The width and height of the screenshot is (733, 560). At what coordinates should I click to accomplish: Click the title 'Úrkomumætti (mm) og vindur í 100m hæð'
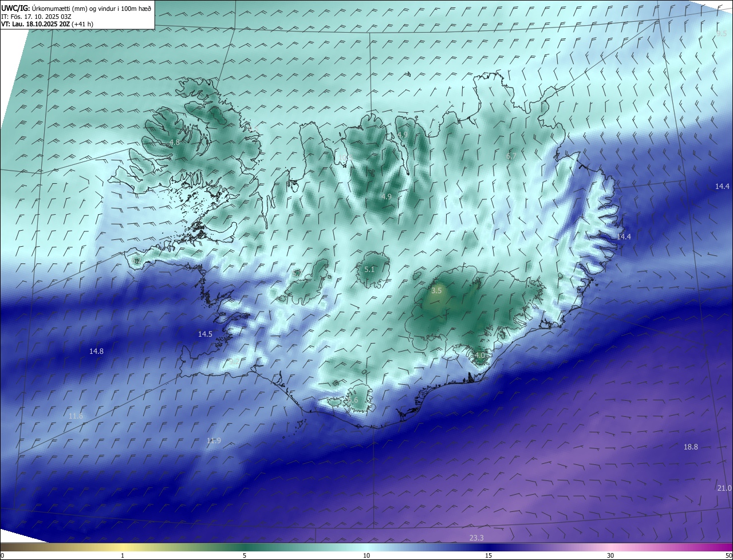(x=92, y=8)
